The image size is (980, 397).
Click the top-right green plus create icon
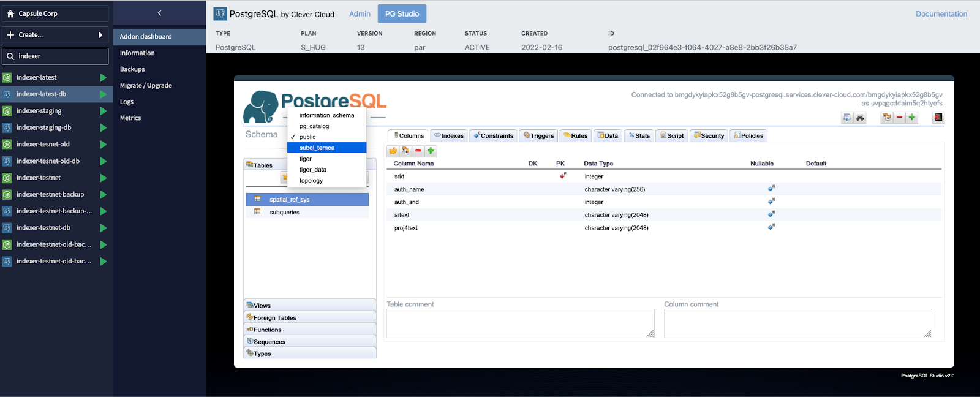[x=912, y=118]
